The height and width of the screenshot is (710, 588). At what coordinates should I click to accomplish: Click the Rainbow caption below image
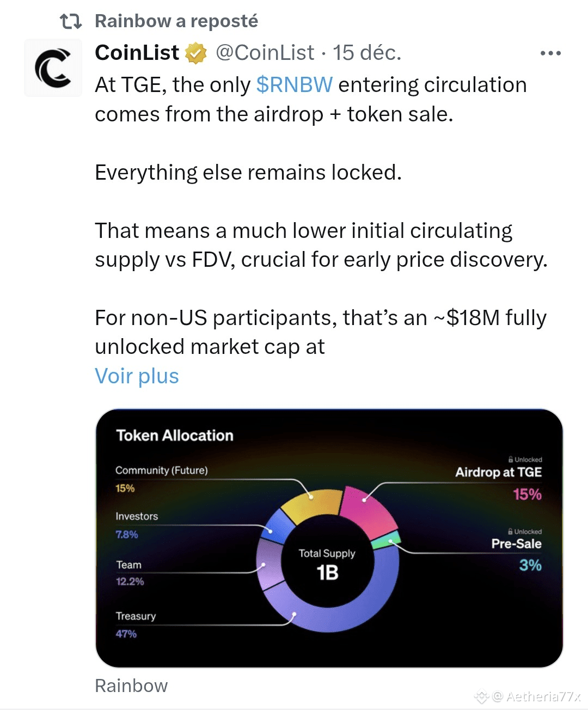[x=131, y=686]
